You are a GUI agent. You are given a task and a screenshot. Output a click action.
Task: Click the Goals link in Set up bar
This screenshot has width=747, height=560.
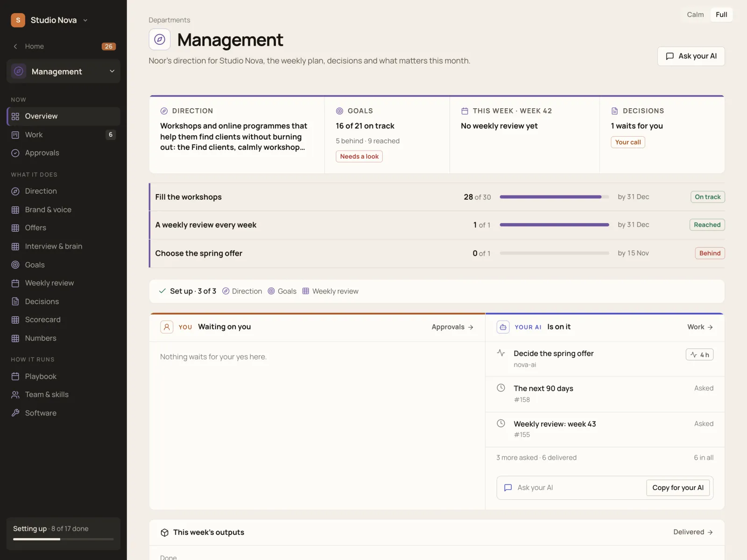click(282, 291)
